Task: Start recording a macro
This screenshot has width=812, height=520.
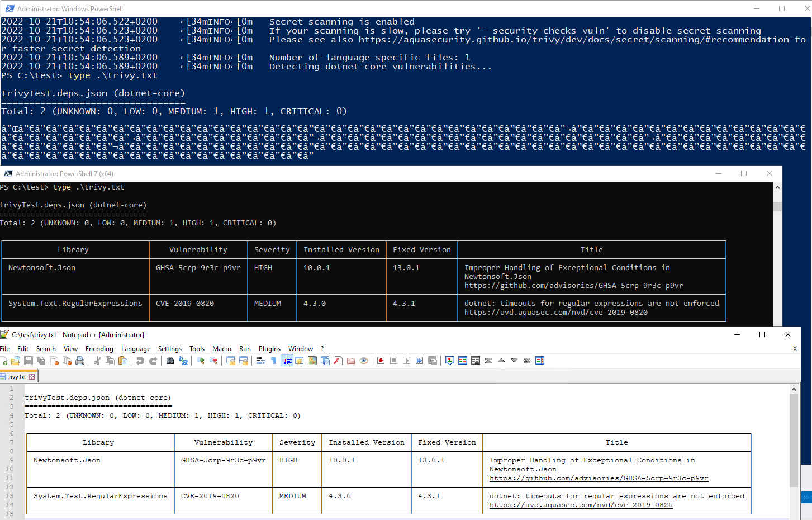Action: click(x=381, y=361)
